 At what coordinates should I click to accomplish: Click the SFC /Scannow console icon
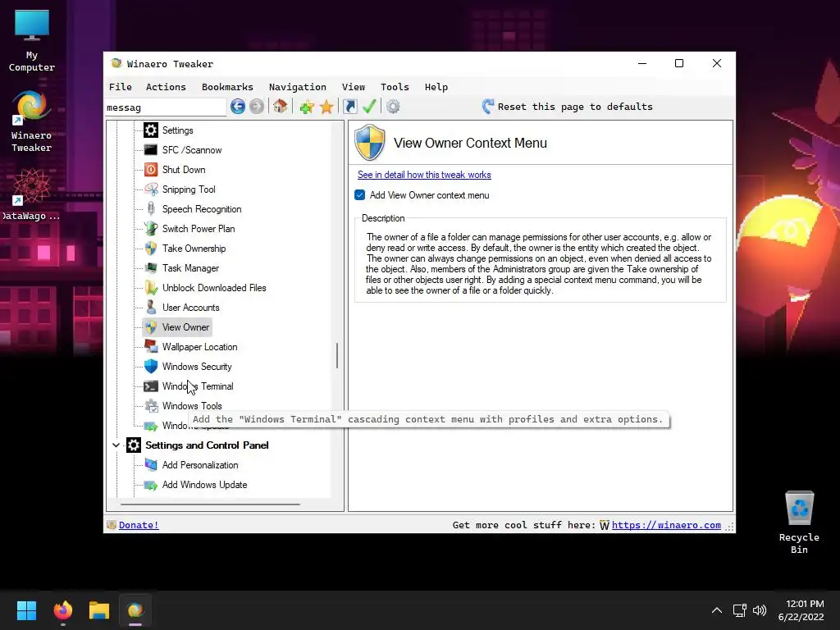(151, 150)
